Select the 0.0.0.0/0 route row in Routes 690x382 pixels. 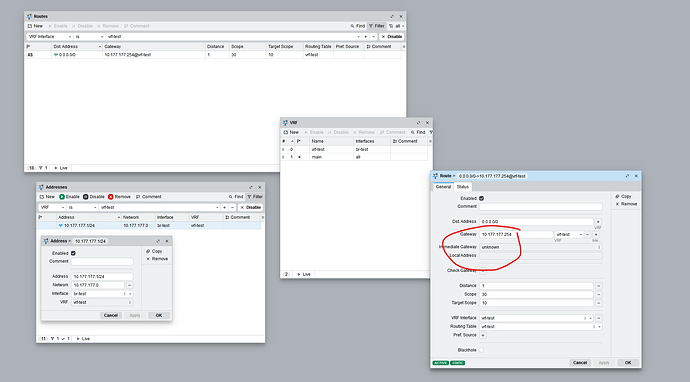click(213, 55)
